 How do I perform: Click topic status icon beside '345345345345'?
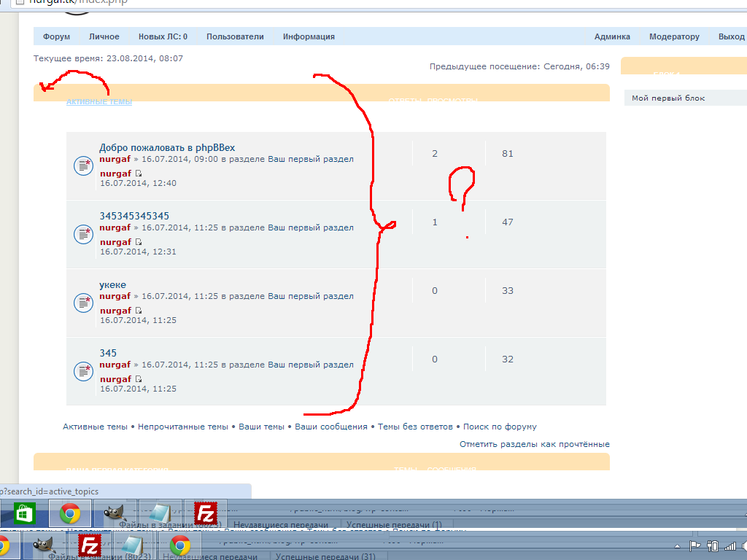point(83,234)
